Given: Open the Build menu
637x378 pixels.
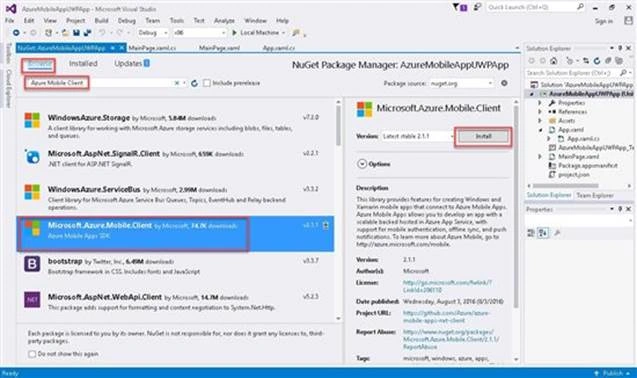Looking at the screenshot, I should 102,20.
